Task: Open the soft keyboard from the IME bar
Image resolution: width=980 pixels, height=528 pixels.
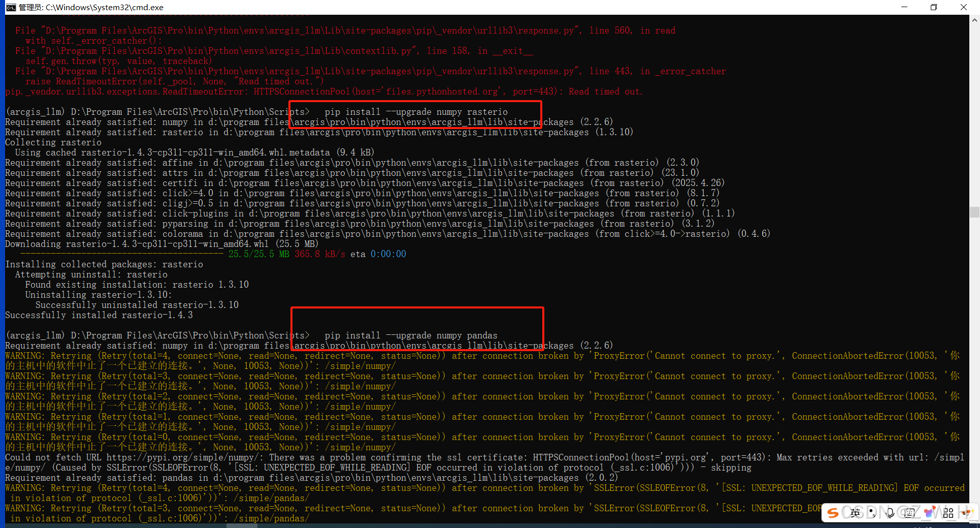Action: coord(909,513)
